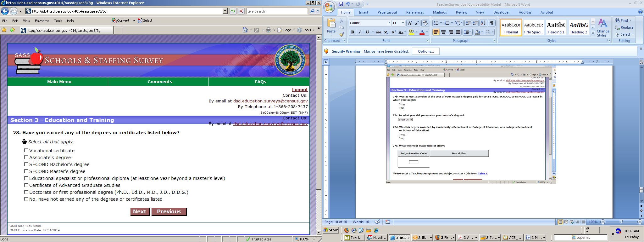
Task: Open the survey FAQs page
Action: pos(260,82)
